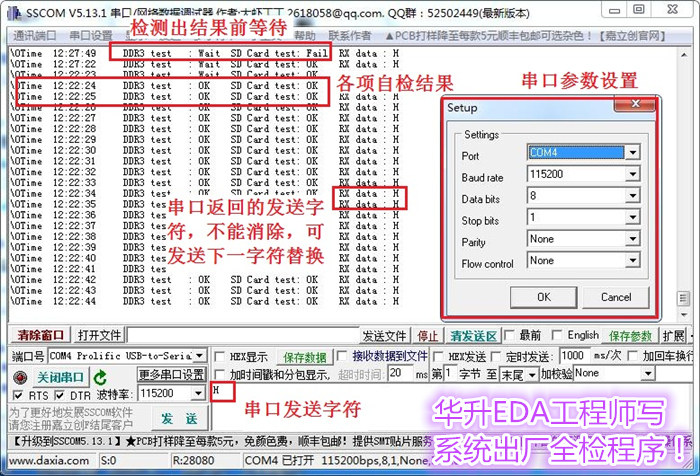
Task: Open the 波特率 115200 dropdown
Action: click(x=198, y=393)
